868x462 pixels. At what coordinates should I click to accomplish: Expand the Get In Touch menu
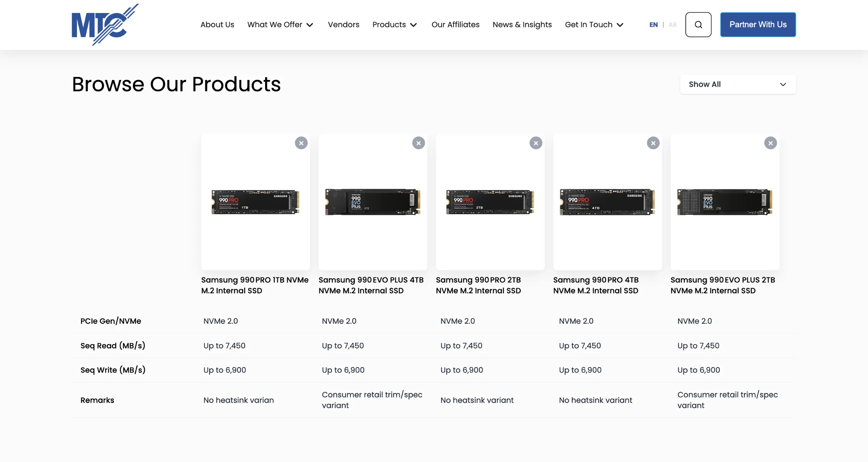[x=594, y=25]
